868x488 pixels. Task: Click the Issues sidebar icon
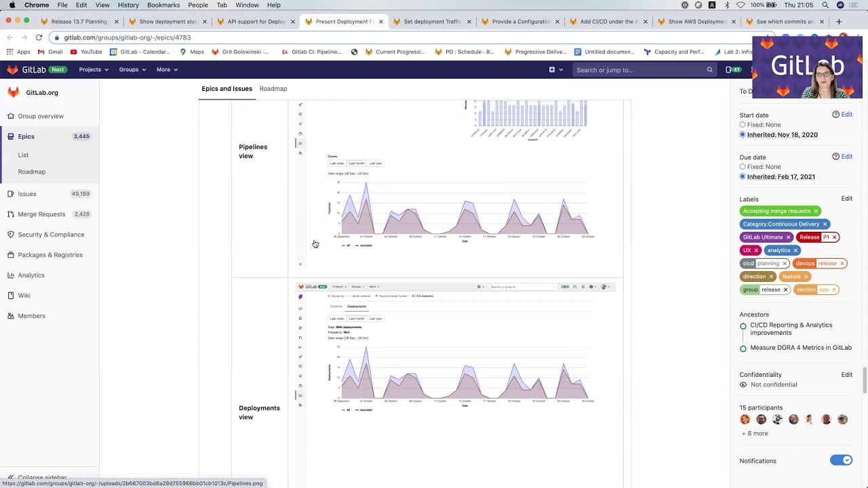point(11,194)
